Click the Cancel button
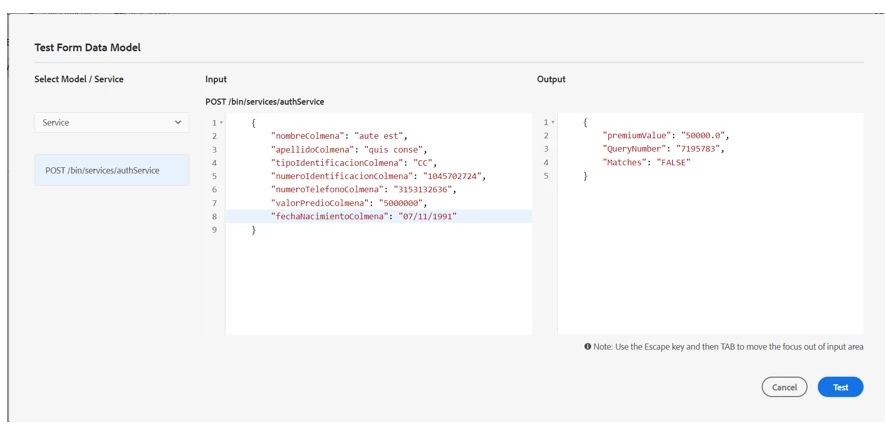The image size is (885, 425). 784,387
